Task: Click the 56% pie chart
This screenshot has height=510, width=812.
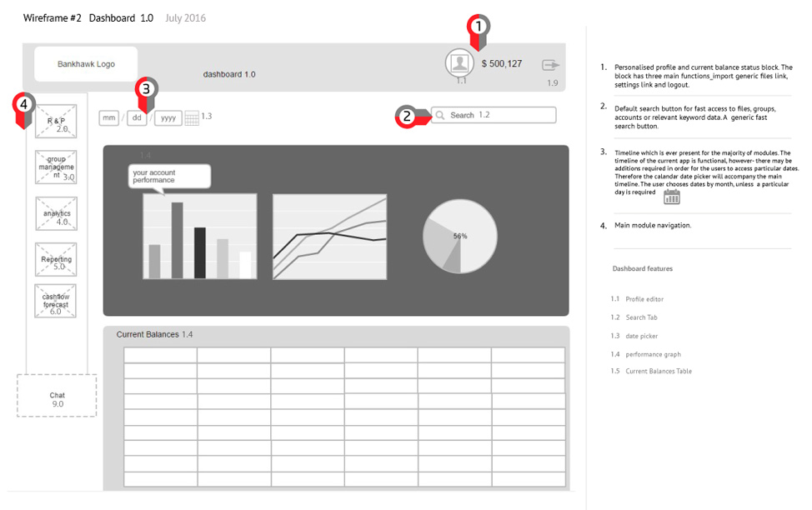Action: coord(459,237)
